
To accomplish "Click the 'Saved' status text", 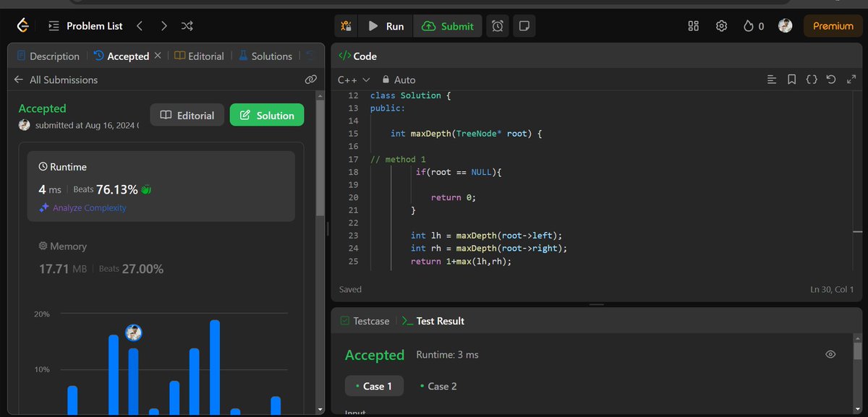I will tap(350, 289).
